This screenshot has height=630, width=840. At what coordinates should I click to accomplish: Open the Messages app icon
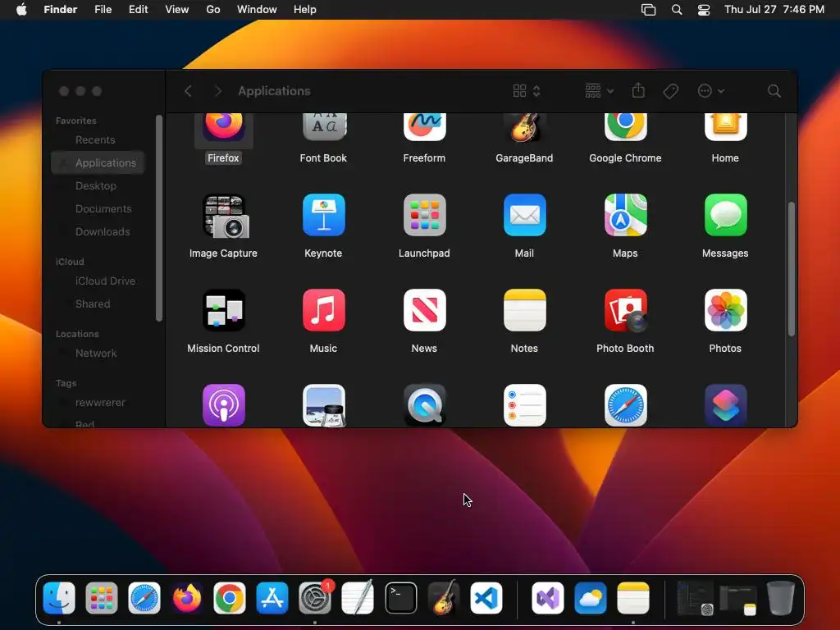tap(725, 215)
